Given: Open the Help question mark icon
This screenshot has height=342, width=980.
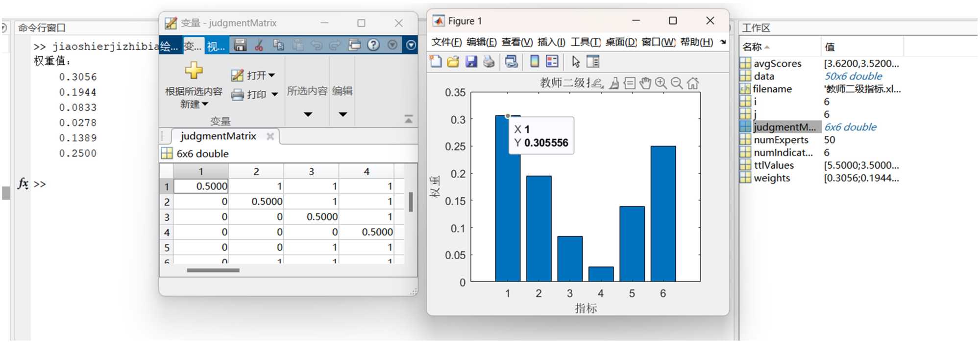Looking at the screenshot, I should pos(373,45).
